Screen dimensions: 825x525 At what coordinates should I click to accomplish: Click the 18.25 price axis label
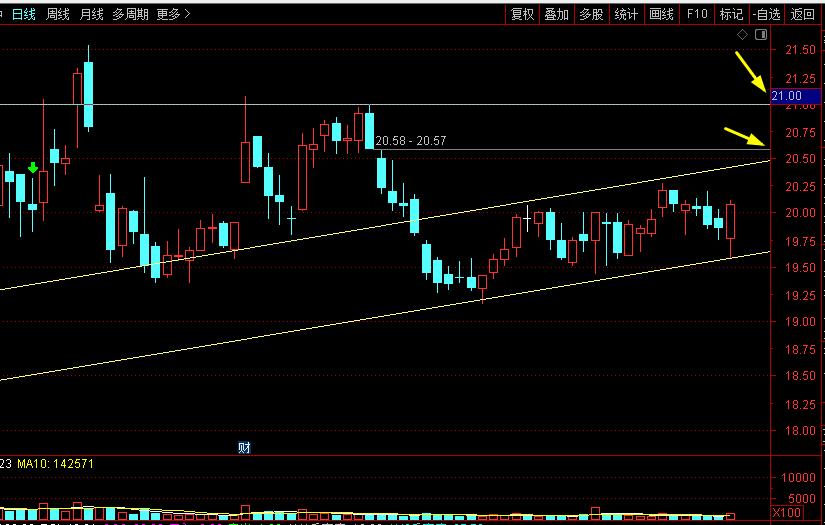(800, 405)
